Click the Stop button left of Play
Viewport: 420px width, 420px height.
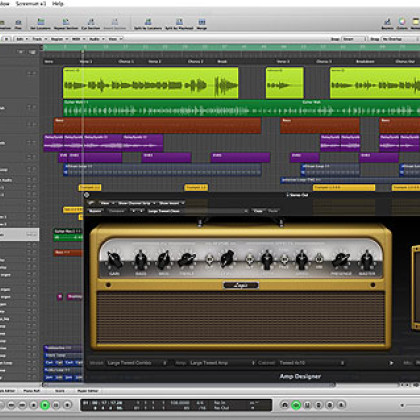(x=34, y=405)
